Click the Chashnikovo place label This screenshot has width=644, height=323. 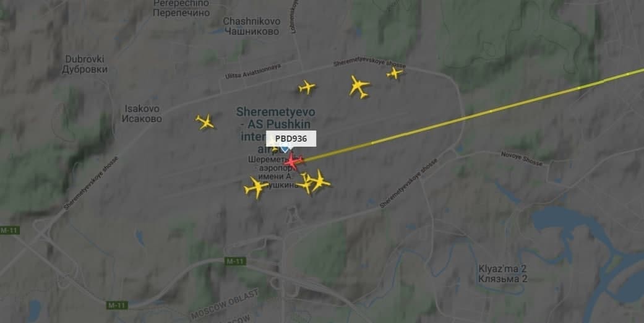pyautogui.click(x=252, y=26)
